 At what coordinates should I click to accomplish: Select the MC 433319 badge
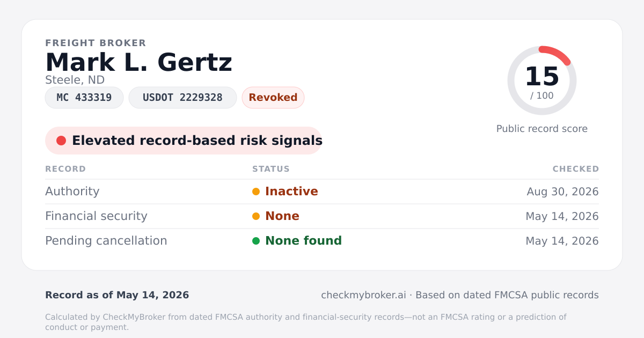(x=84, y=98)
